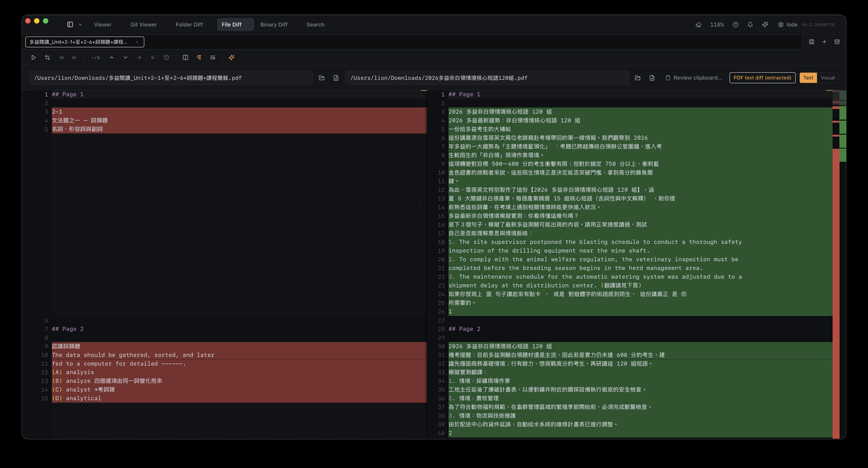This screenshot has width=868, height=468.
Task: Click Review clipboard button
Action: click(x=694, y=78)
